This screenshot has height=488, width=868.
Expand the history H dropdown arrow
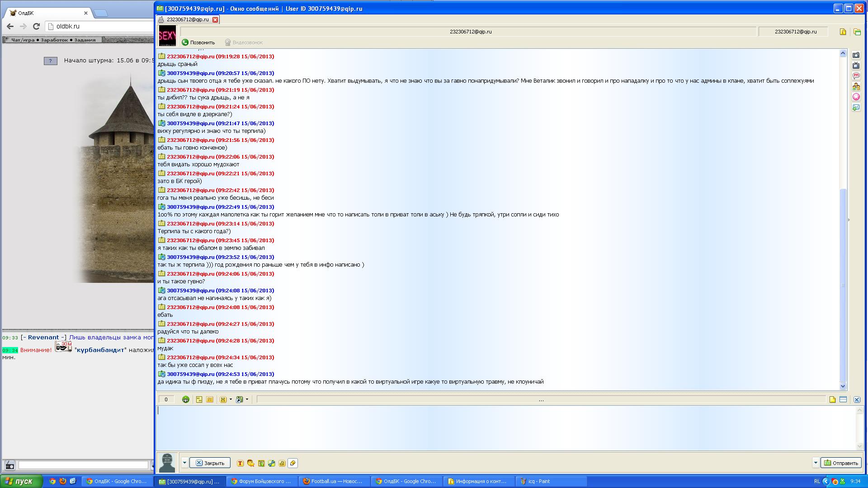pos(231,399)
